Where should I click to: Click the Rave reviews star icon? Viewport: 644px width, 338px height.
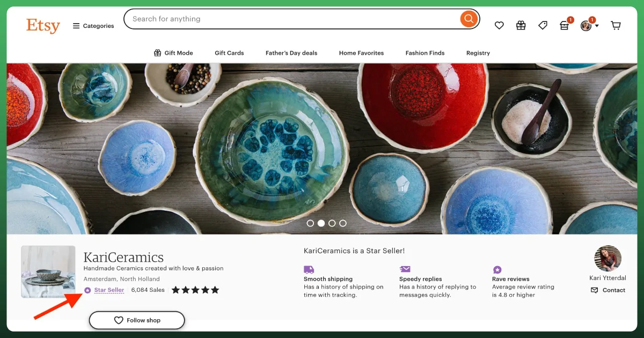tap(497, 269)
